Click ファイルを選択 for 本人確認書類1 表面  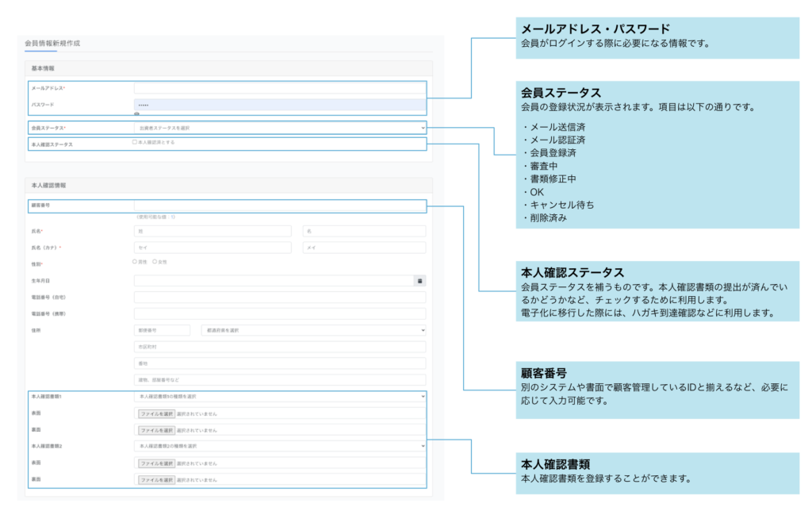pos(156,413)
